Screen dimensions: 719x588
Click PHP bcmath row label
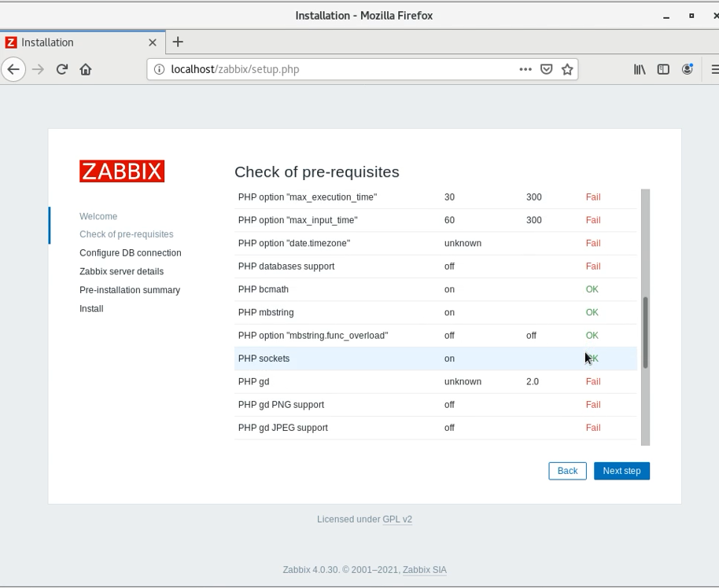pyautogui.click(x=264, y=289)
